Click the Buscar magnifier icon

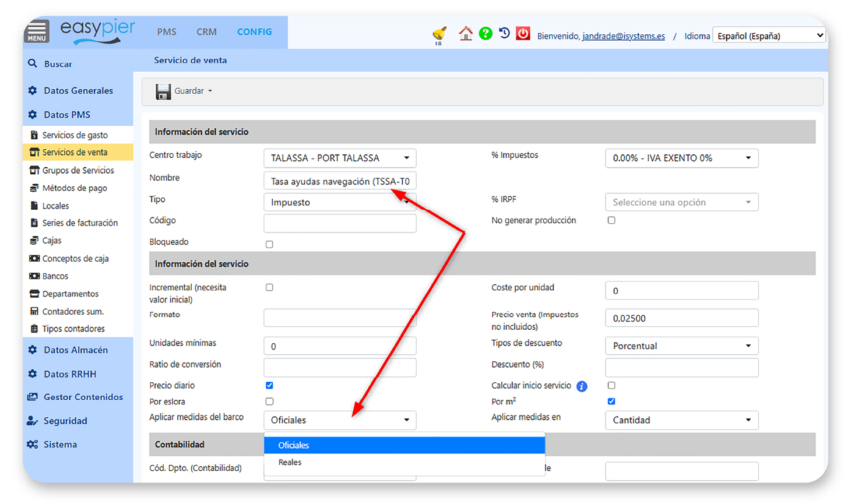tap(33, 64)
